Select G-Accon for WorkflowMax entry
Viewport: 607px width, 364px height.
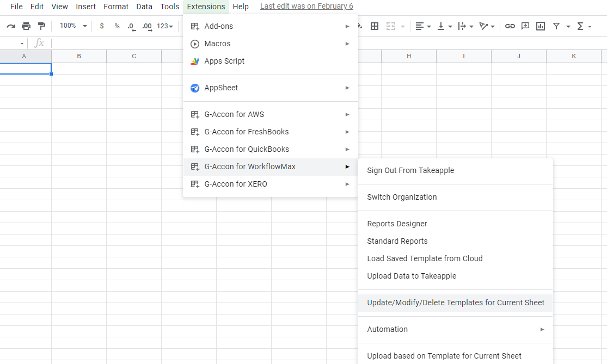[x=270, y=166]
